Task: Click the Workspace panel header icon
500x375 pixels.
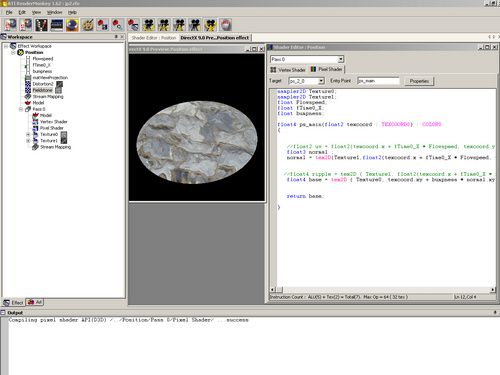Action: click(4, 37)
